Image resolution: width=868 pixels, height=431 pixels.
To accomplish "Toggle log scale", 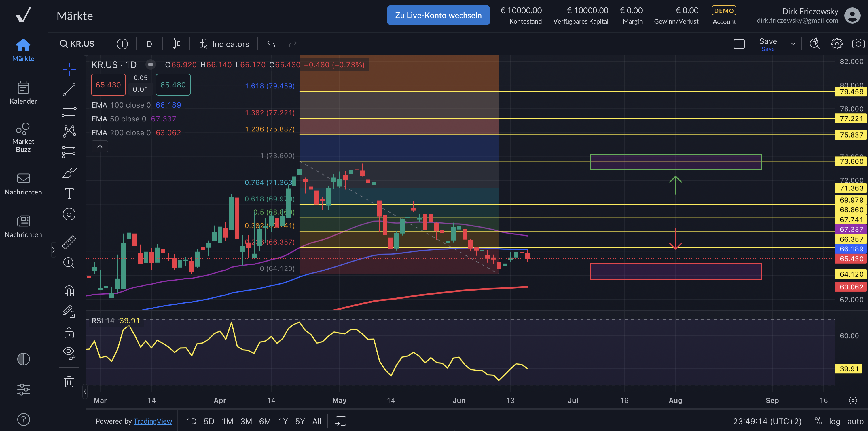I will [x=834, y=421].
